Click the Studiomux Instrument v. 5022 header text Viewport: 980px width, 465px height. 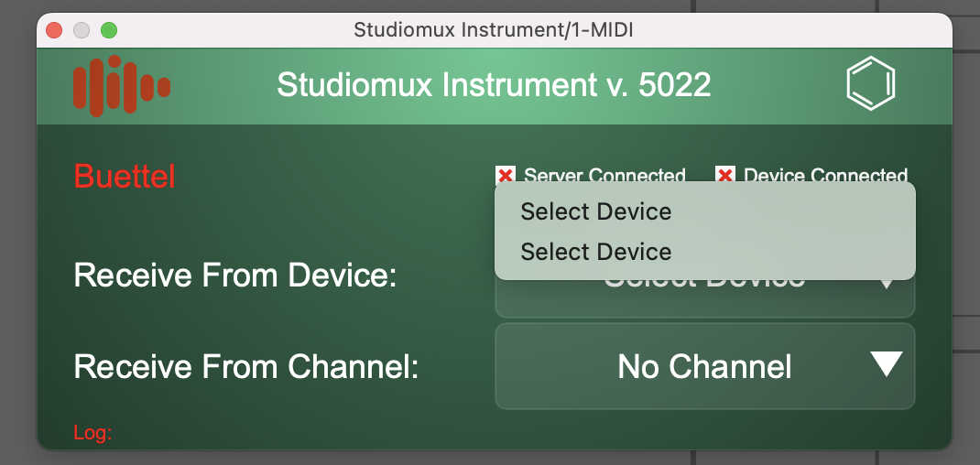point(494,85)
